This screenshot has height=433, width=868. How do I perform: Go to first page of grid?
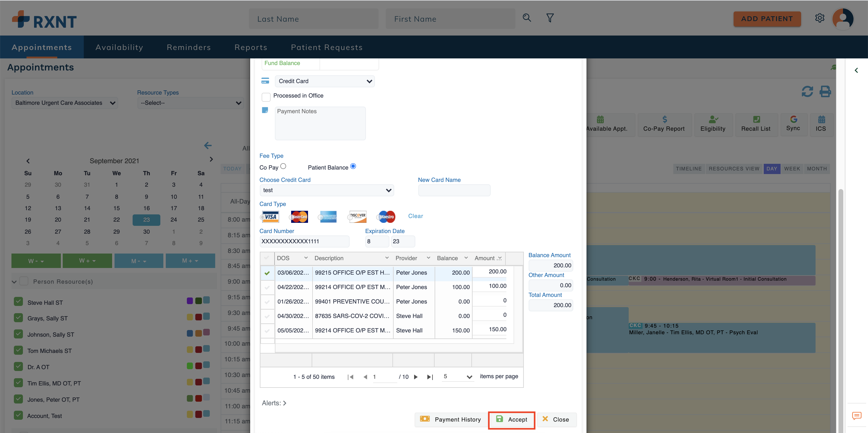(351, 377)
